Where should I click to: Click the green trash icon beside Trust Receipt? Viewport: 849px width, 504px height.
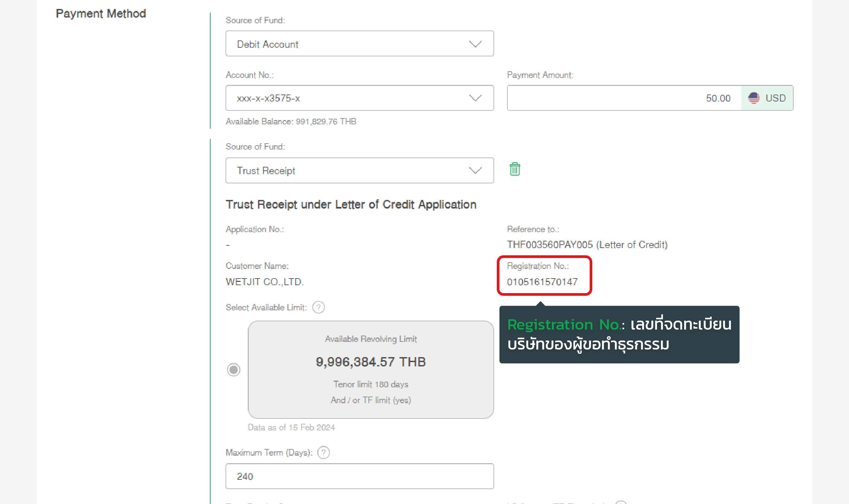(x=514, y=169)
